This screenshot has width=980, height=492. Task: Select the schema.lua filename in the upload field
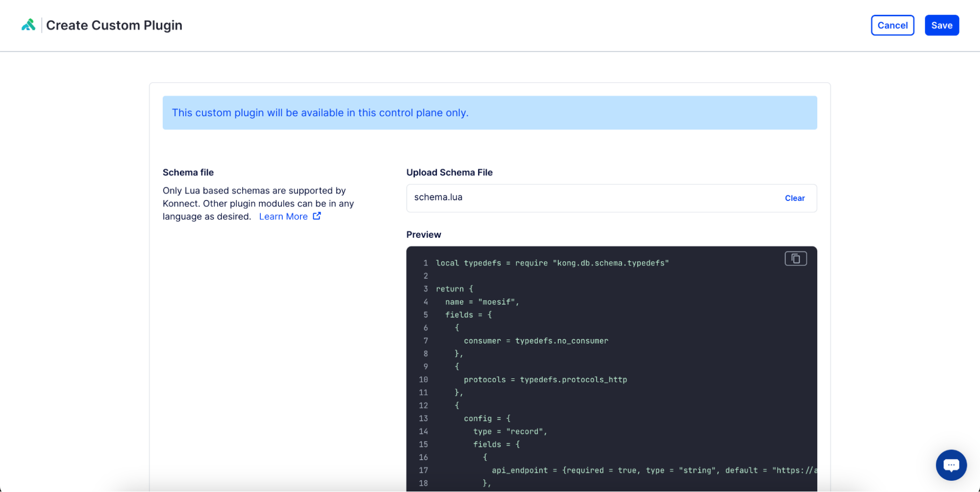point(438,197)
